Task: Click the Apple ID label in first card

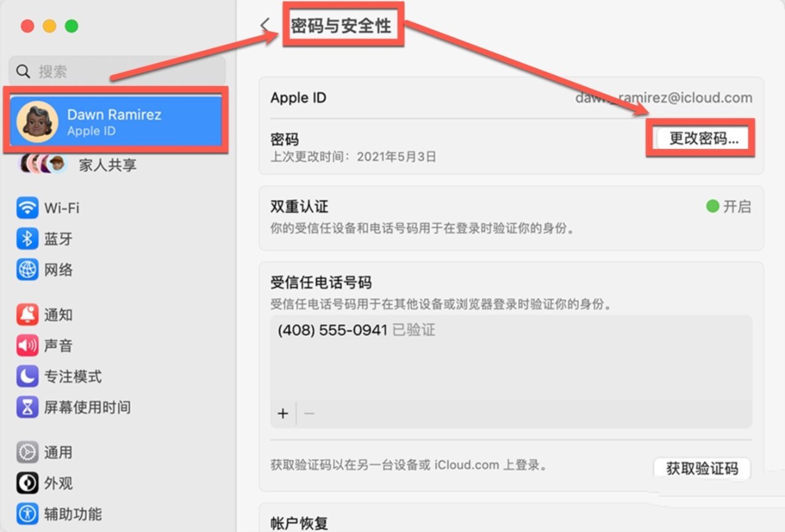Action: click(299, 98)
